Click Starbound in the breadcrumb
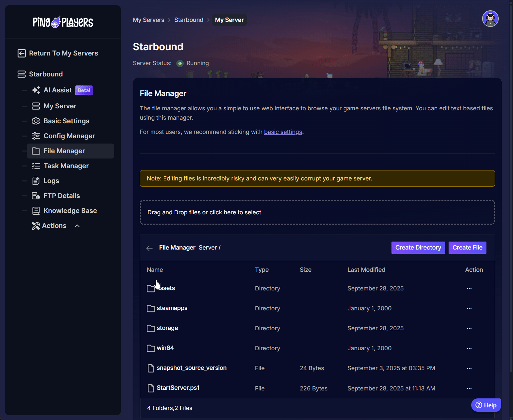Screen dimensions: 513x420 point(189,20)
